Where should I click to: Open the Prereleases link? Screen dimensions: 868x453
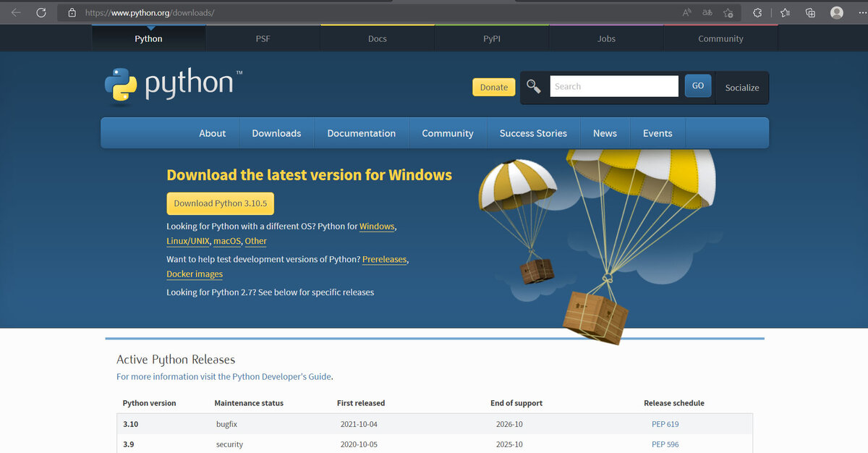tap(385, 259)
